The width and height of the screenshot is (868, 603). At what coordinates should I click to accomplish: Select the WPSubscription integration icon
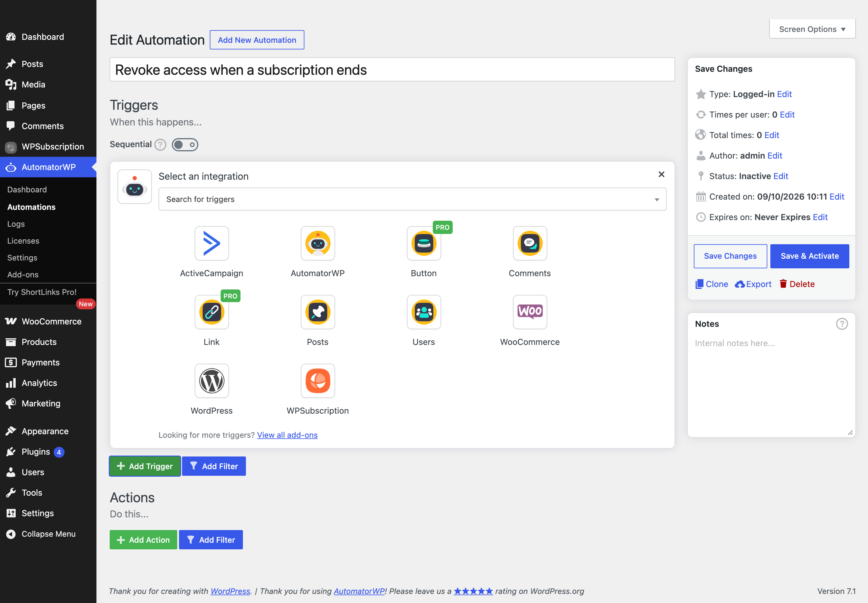318,381
